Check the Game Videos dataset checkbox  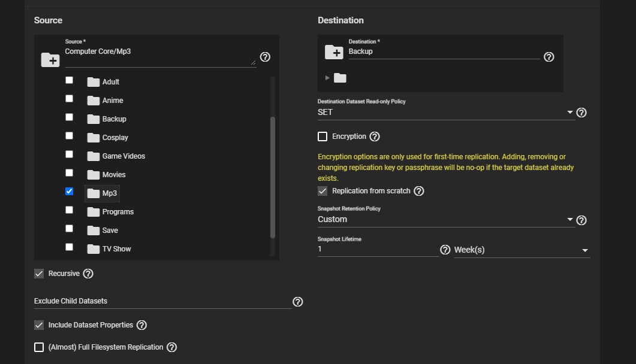click(70, 154)
